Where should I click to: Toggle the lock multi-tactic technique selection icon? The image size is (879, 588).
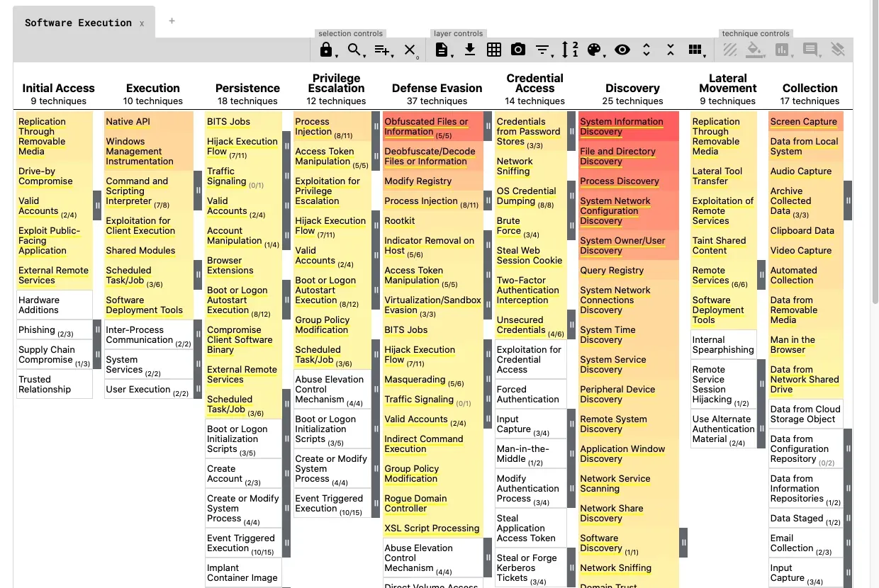point(326,50)
